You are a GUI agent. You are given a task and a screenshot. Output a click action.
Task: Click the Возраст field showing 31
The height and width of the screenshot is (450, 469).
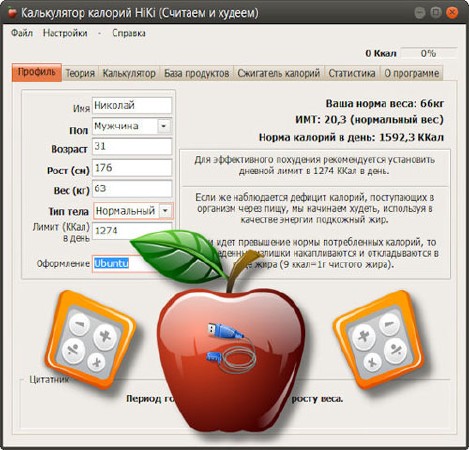[x=132, y=146]
